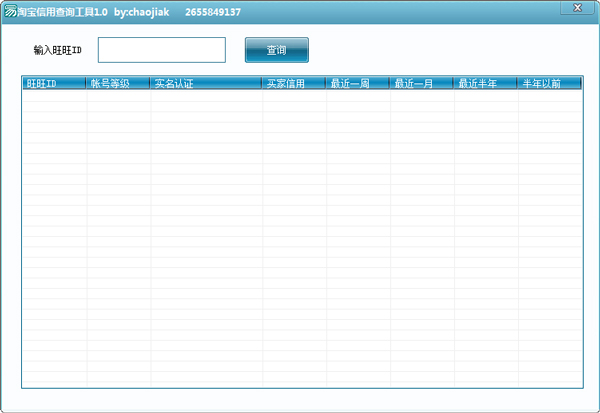The image size is (600, 413).
Task: Click divider between 旺旺ID and 帐号等级 headers
Action: [87, 84]
